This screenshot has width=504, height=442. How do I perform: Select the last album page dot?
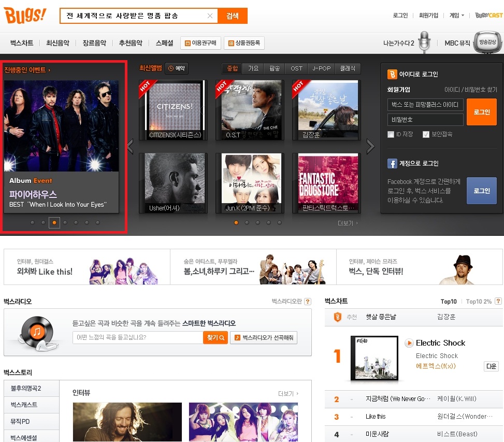tap(280, 223)
